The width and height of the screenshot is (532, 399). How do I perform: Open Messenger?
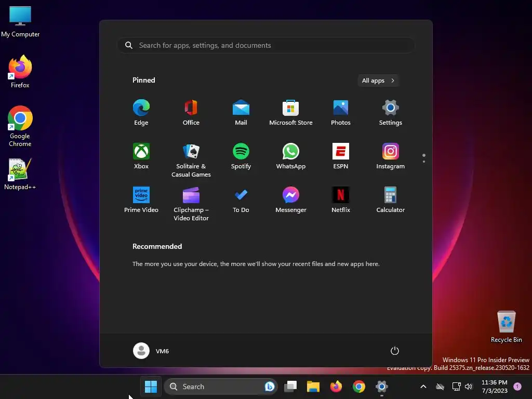click(291, 200)
